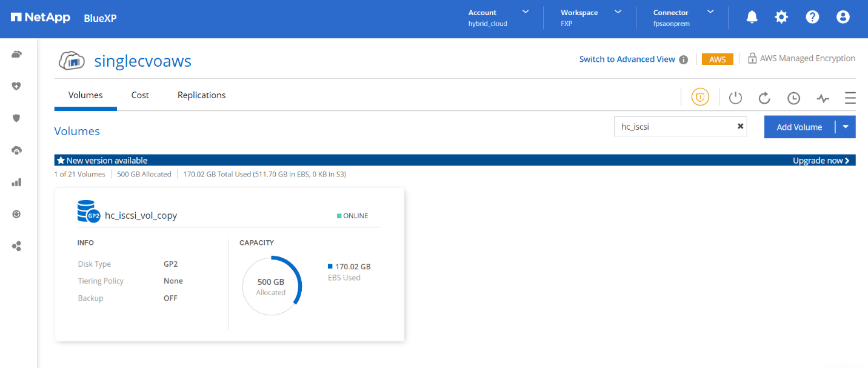
Task: Click the GP2 Disk Type value
Action: coord(170,264)
